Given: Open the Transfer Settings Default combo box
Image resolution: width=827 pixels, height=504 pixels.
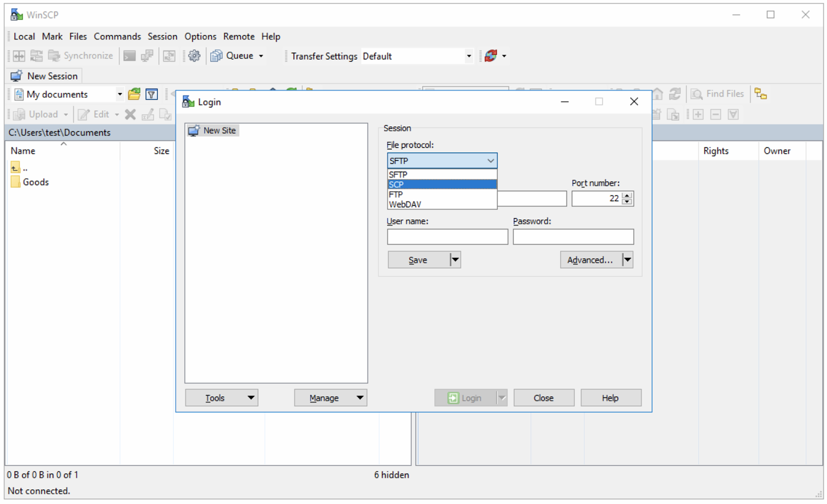Looking at the screenshot, I should [417, 56].
